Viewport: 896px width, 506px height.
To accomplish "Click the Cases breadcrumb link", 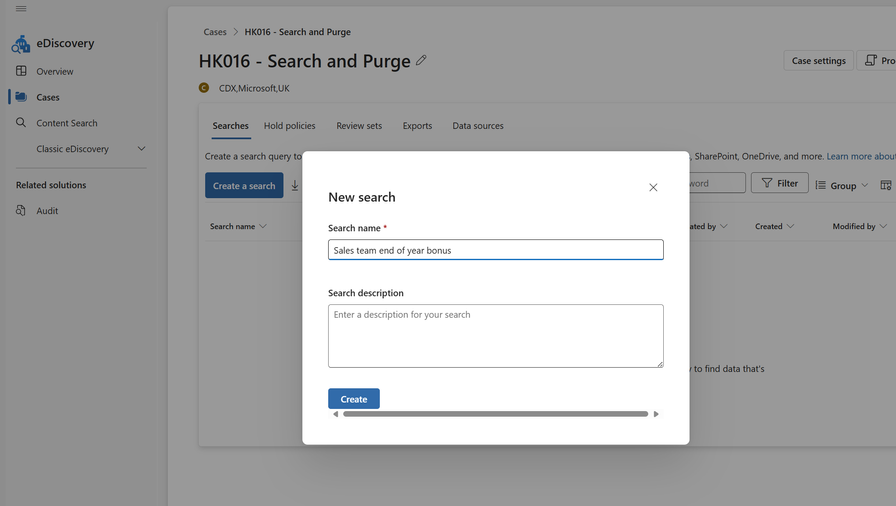I will click(215, 32).
